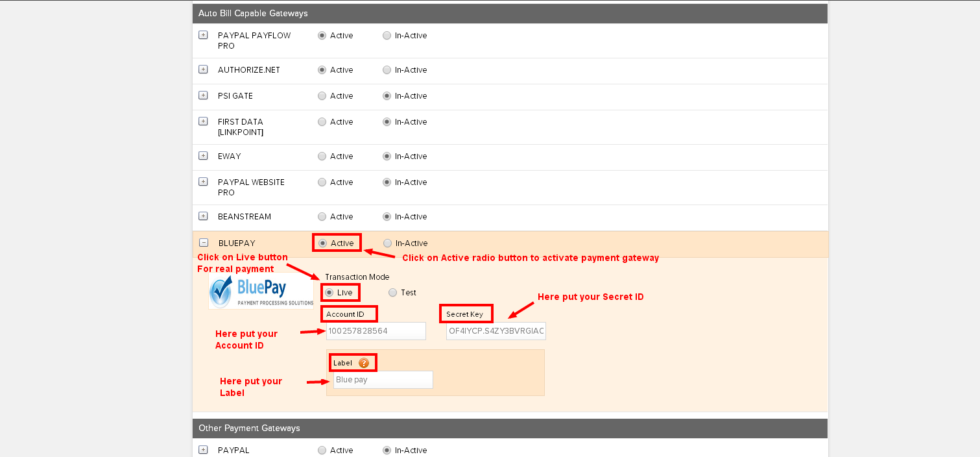Click the BluePay logo image
980x457 pixels.
click(x=261, y=291)
